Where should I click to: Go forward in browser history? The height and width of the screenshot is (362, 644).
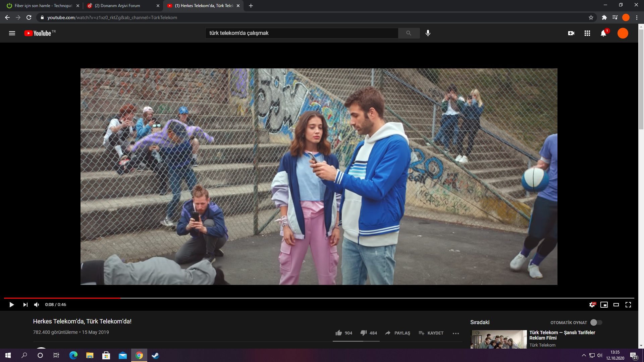[x=18, y=17]
